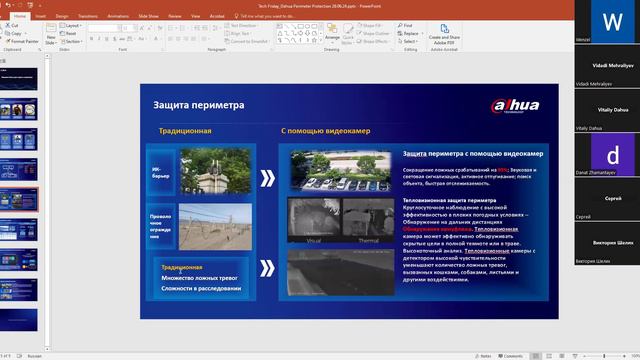Open the Text Direction dropdown
The image size is (640, 360).
click(x=242, y=25)
